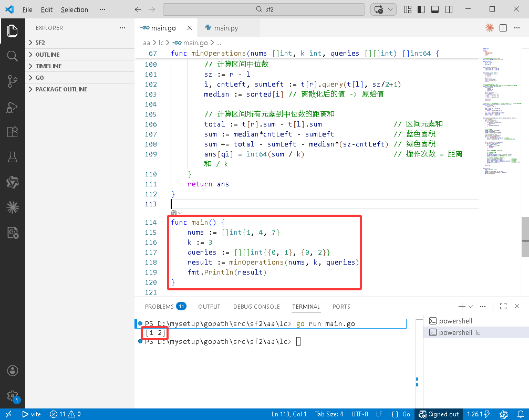Go back with the left arrow

[138, 9]
